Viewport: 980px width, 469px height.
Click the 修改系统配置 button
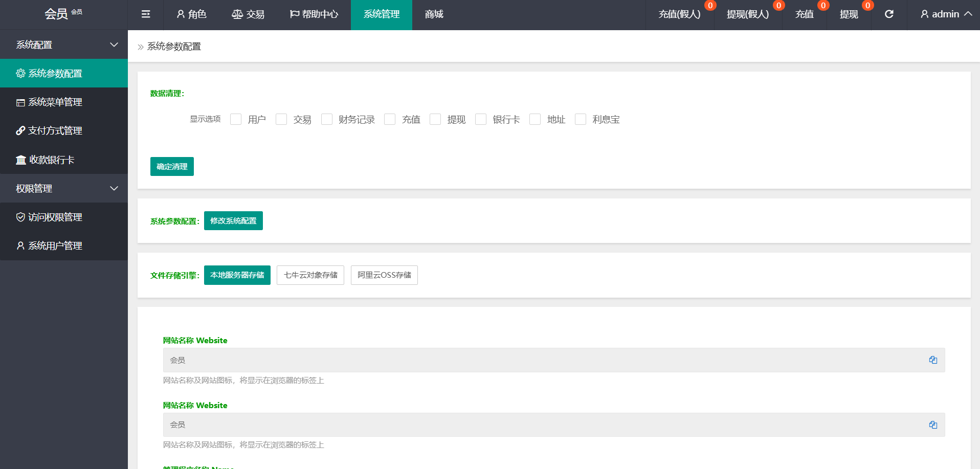[233, 221]
